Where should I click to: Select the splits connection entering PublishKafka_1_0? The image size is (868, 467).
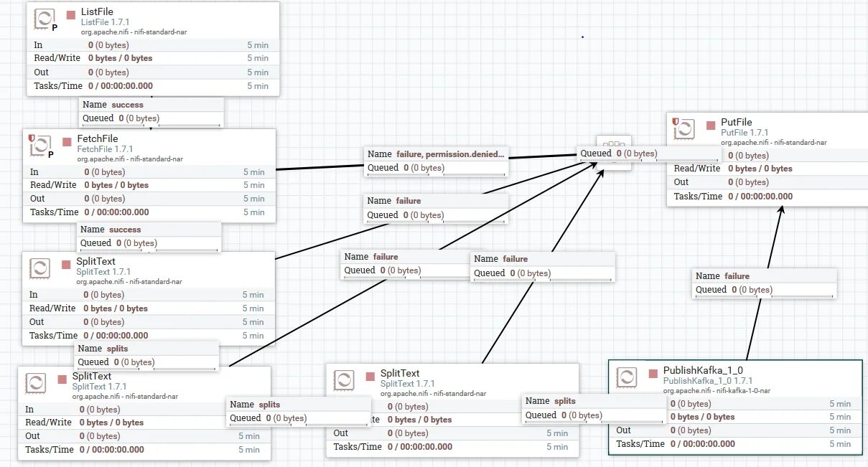pos(594,408)
